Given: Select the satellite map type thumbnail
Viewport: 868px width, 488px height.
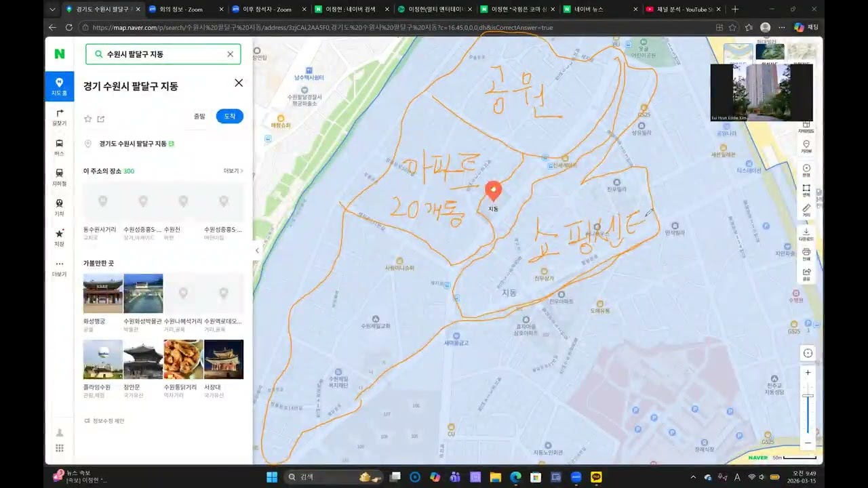Looking at the screenshot, I should [x=770, y=54].
